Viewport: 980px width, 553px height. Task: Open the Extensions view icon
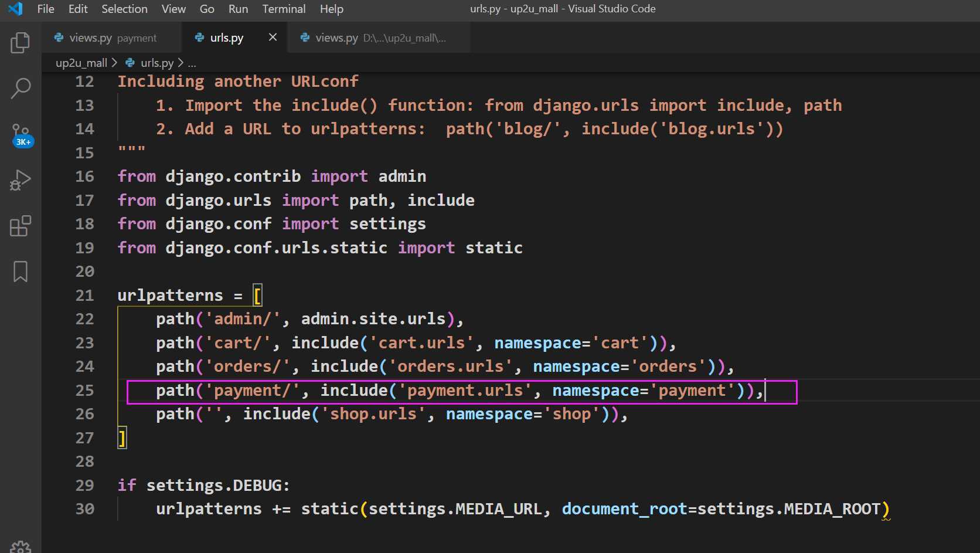21,226
